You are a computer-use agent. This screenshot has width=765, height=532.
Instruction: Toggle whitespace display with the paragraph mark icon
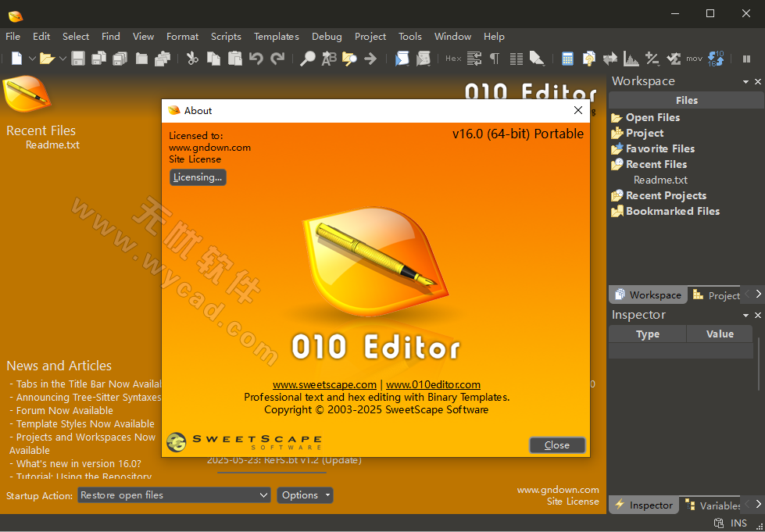pos(494,58)
